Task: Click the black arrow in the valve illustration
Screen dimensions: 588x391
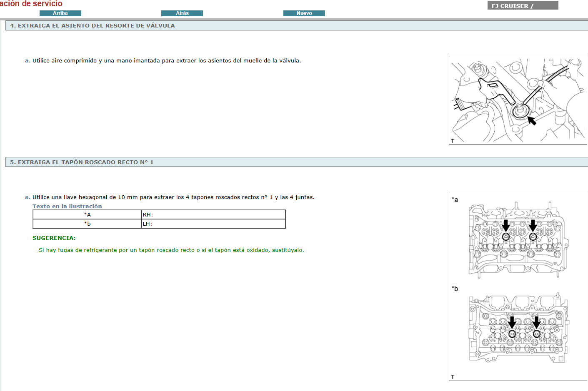Action: pyautogui.click(x=532, y=121)
